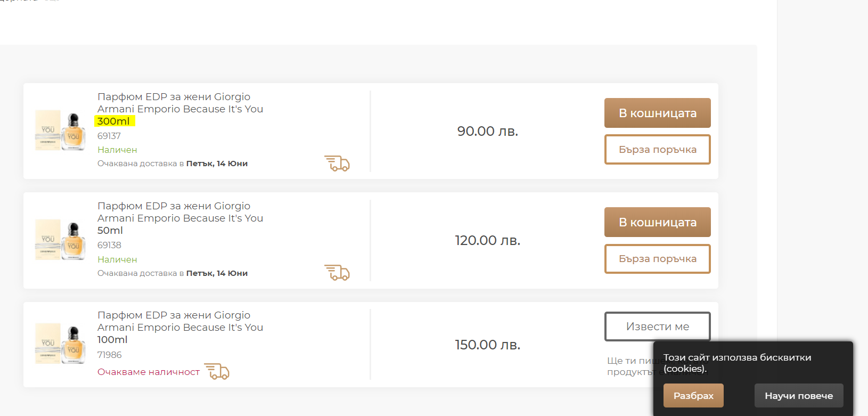The image size is (868, 416).
Task: Click the 90.00 лв. price
Action: coord(487,131)
